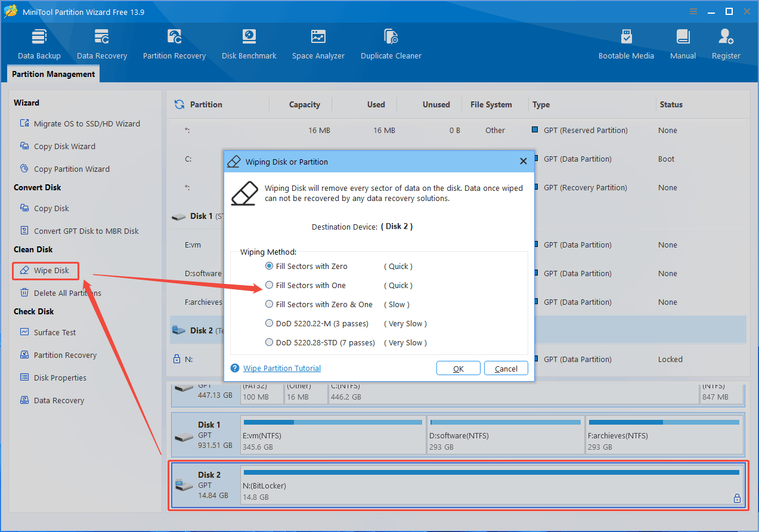759x532 pixels.
Task: Click the lock icon on N:(BitLocker) bar
Action: click(x=737, y=498)
